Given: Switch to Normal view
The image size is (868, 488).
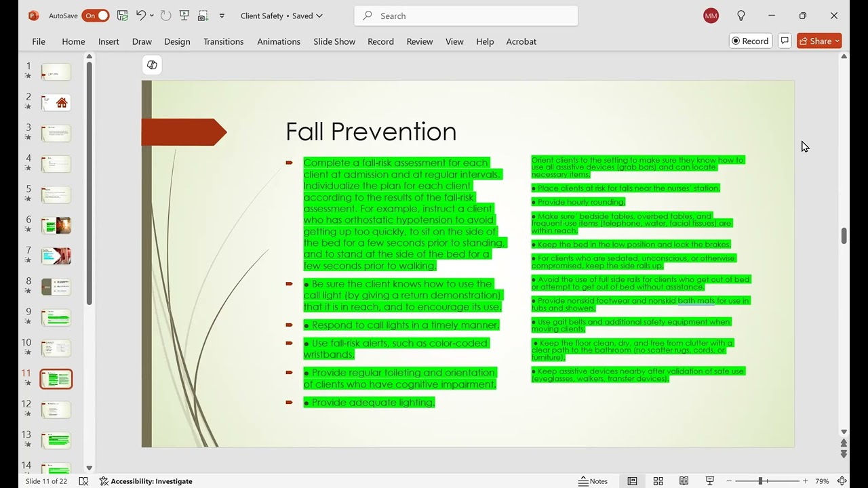Looking at the screenshot, I should (632, 481).
